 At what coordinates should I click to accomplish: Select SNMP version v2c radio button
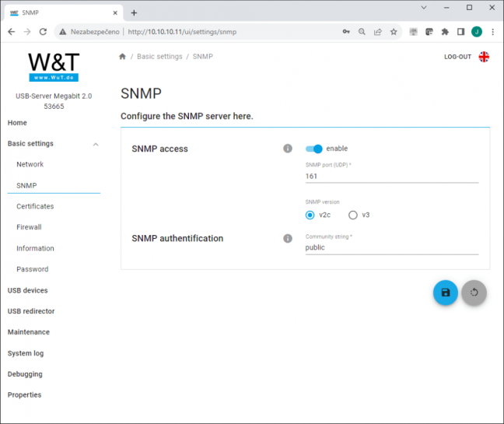coord(310,215)
